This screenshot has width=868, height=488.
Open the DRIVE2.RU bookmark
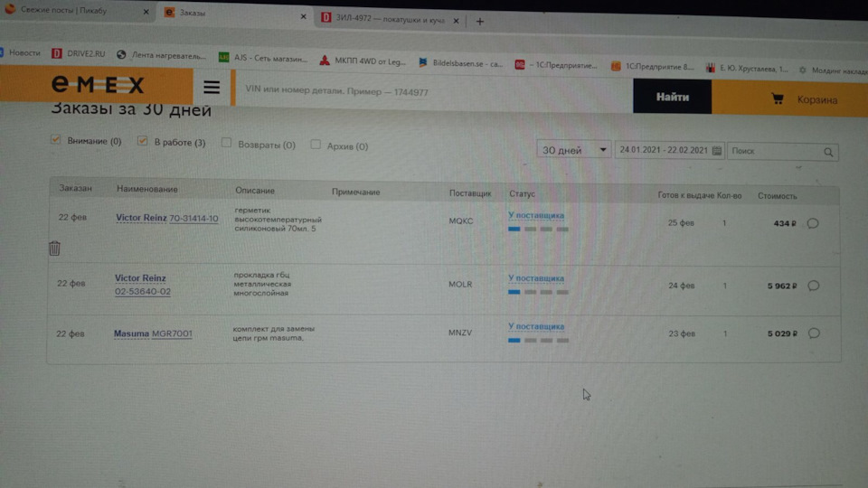79,53
